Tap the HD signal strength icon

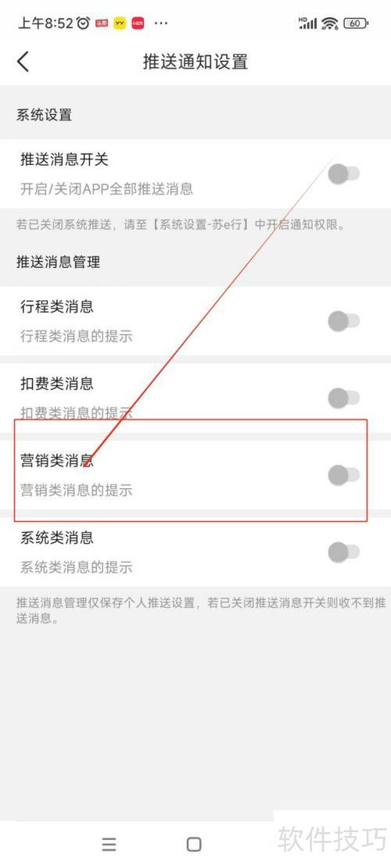(x=308, y=23)
